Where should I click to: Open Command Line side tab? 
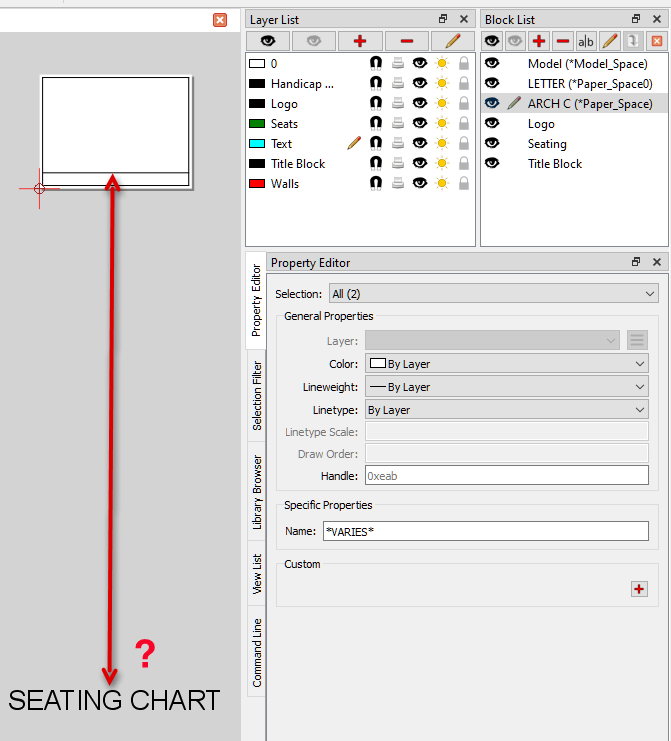(x=257, y=653)
